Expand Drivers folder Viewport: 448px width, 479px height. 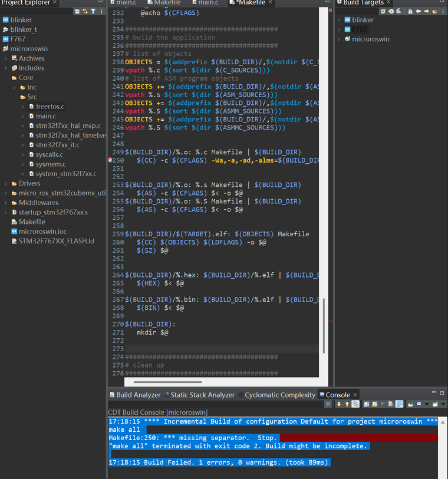6,184
